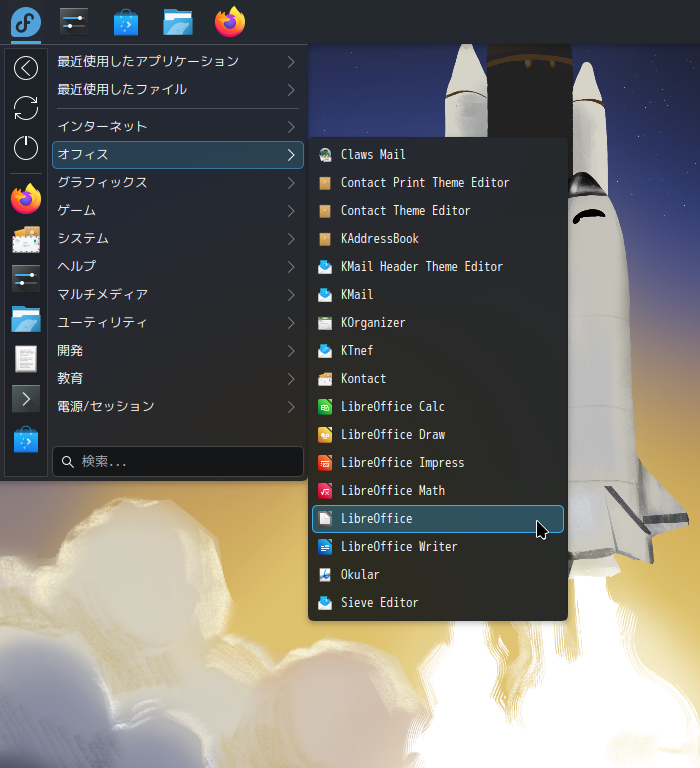The height and width of the screenshot is (768, 700).
Task: Click the restart circular arrows icon
Action: [26, 108]
